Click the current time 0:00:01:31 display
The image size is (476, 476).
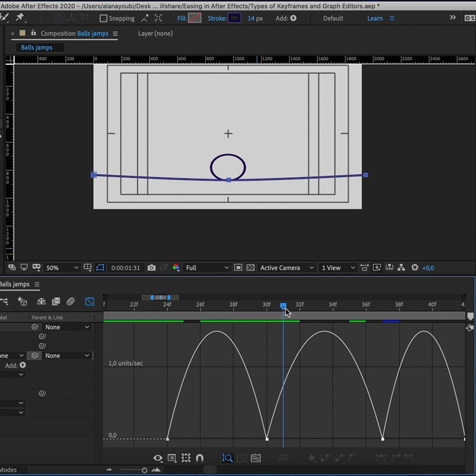point(126,268)
